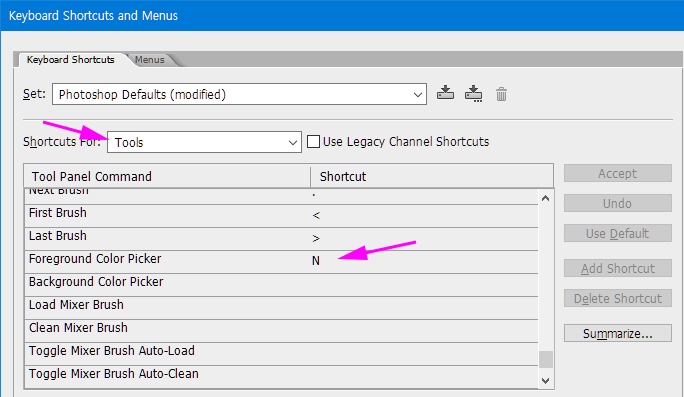Click the Tool Panel Command column header
The width and height of the screenshot is (684, 397).
167,176
